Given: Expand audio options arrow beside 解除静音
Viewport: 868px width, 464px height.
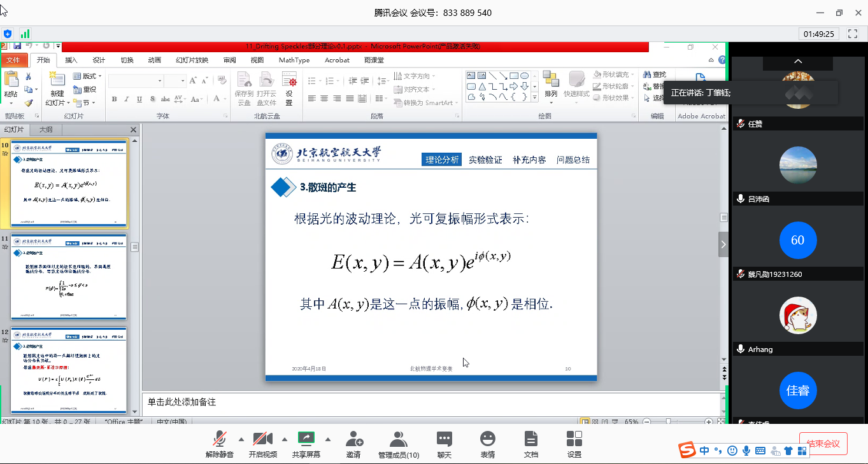Looking at the screenshot, I should click(241, 439).
